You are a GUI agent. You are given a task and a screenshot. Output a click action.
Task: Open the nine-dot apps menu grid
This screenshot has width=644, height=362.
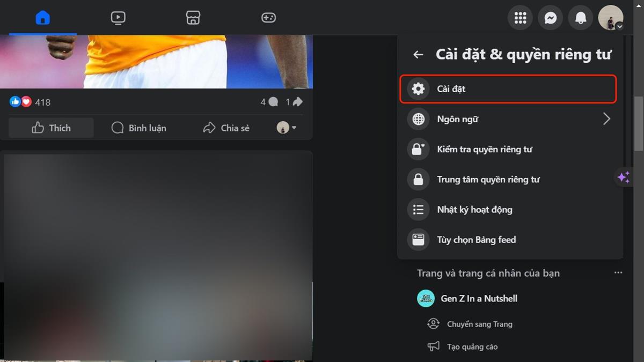[520, 18]
